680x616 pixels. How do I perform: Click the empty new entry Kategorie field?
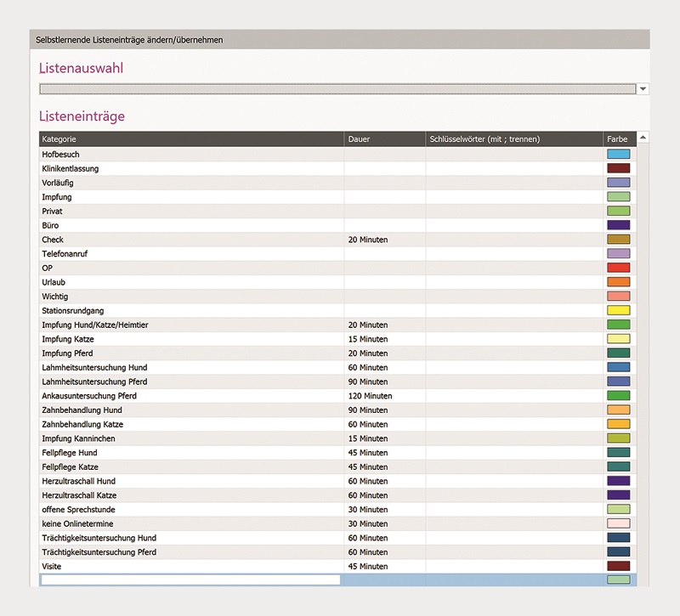pyautogui.click(x=191, y=580)
